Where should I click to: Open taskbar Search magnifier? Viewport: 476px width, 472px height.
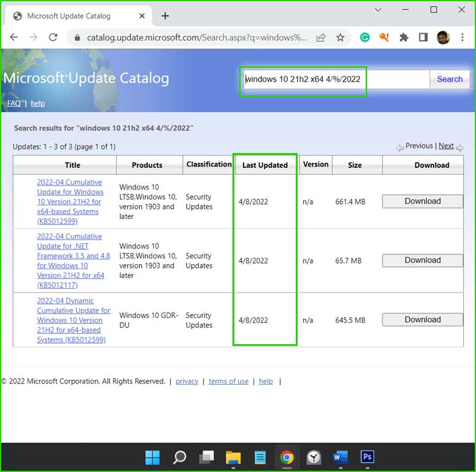tap(180, 457)
